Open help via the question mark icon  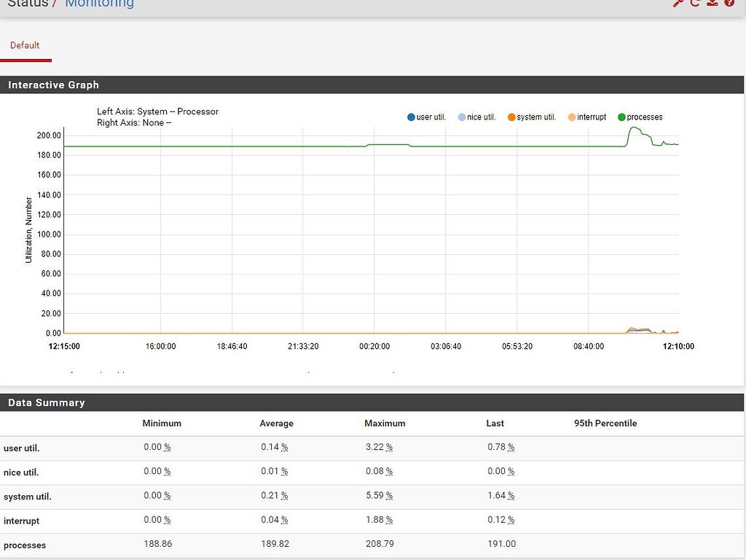click(729, 3)
